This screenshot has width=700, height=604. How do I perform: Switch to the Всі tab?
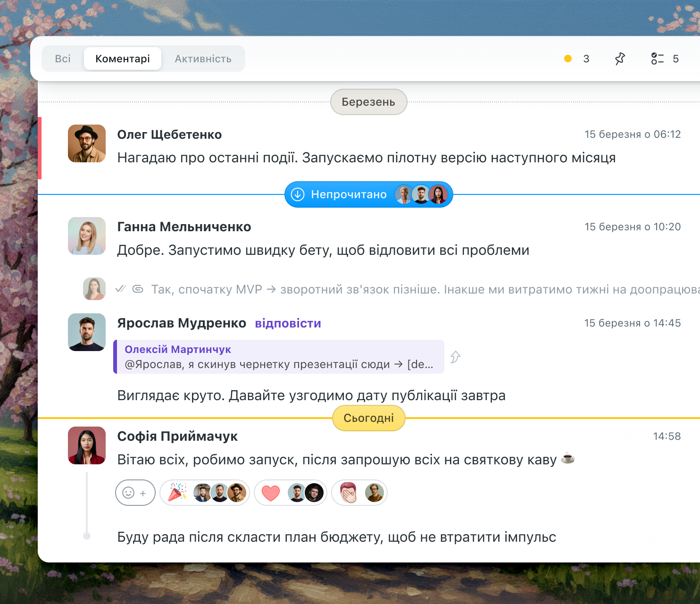coord(63,59)
